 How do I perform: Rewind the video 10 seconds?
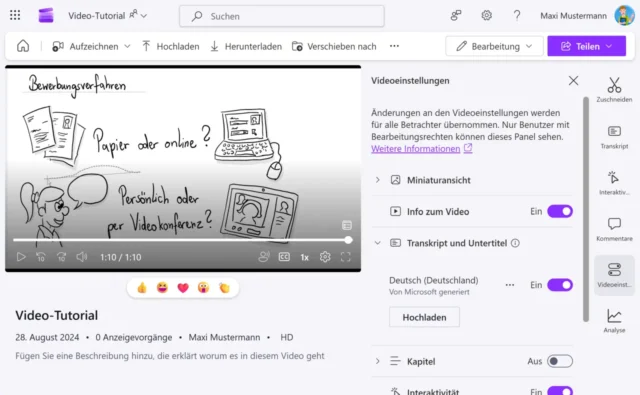(x=41, y=257)
